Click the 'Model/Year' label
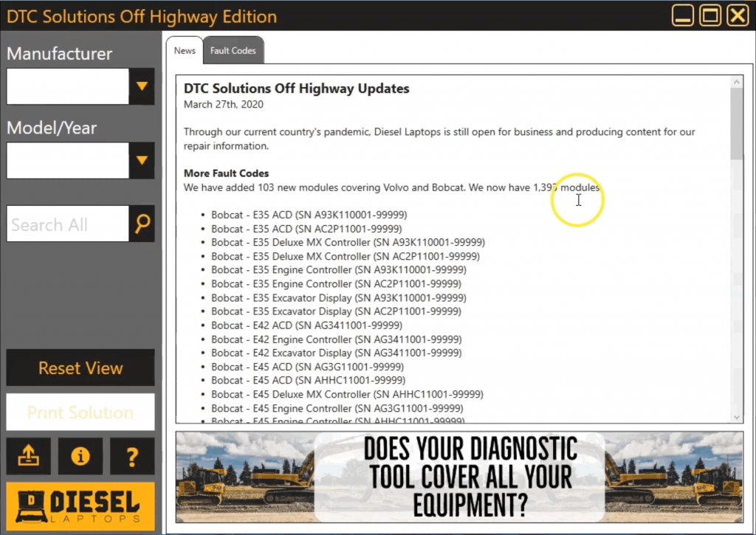Image resolution: width=756 pixels, height=535 pixels. 52,128
